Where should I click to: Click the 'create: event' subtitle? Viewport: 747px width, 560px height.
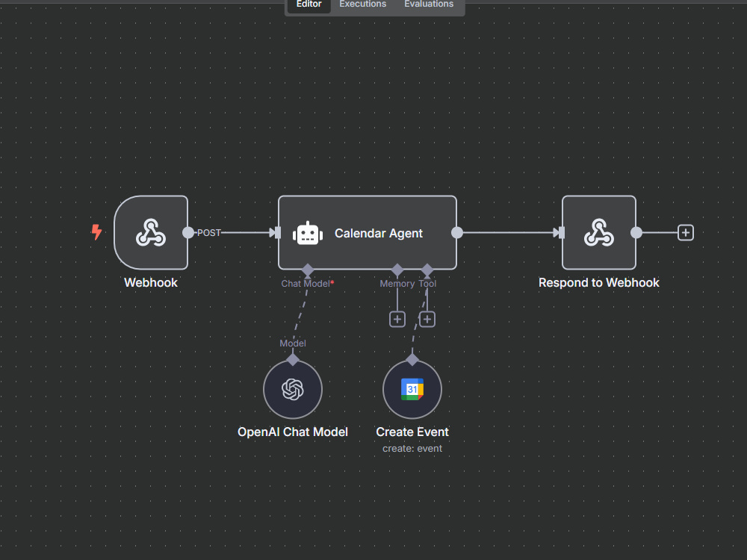412,449
